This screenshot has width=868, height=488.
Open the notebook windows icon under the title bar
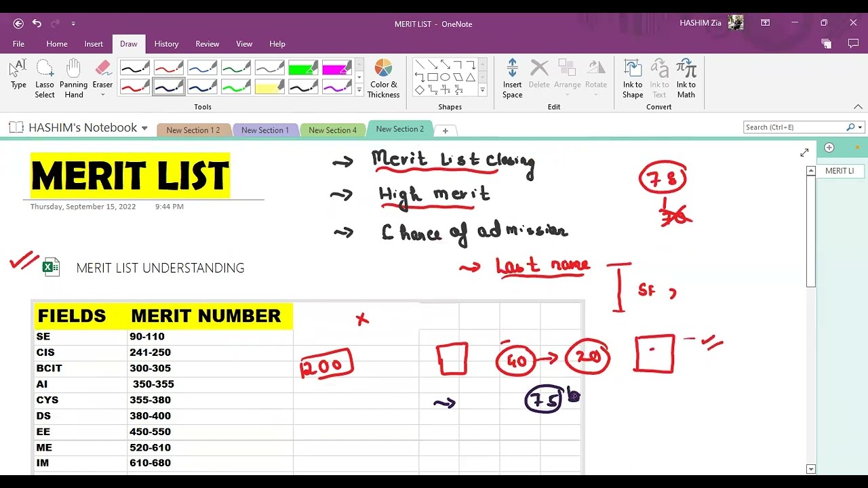826,43
